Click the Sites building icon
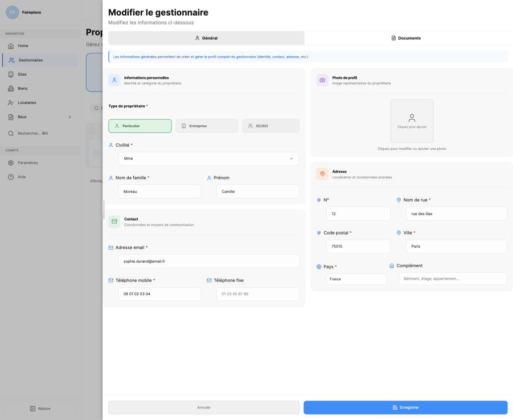Screen dimensions: 513x420 (x=11, y=74)
